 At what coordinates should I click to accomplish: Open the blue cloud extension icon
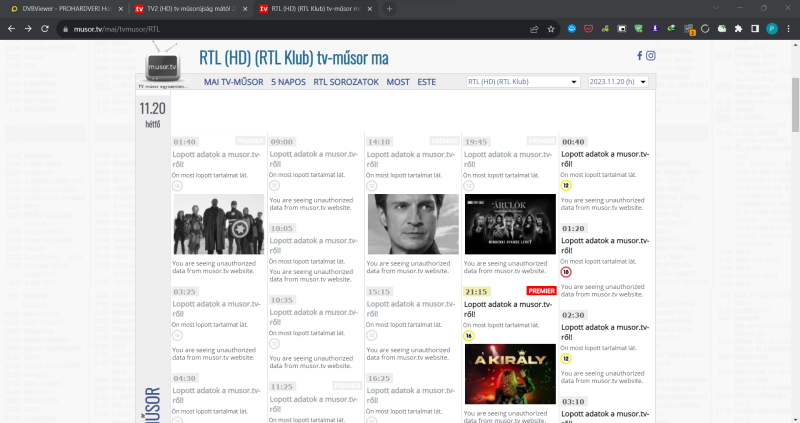(x=572, y=29)
